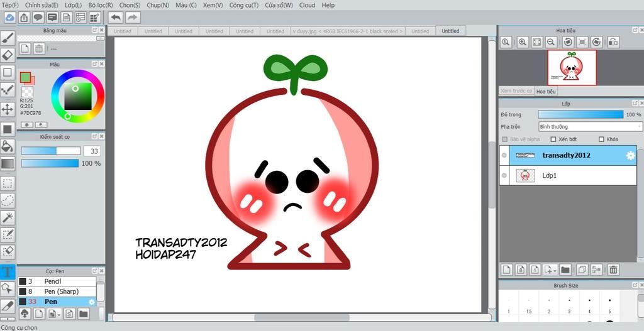Click the Undo arrow in toolbar
The image size is (644, 331).
point(116,18)
